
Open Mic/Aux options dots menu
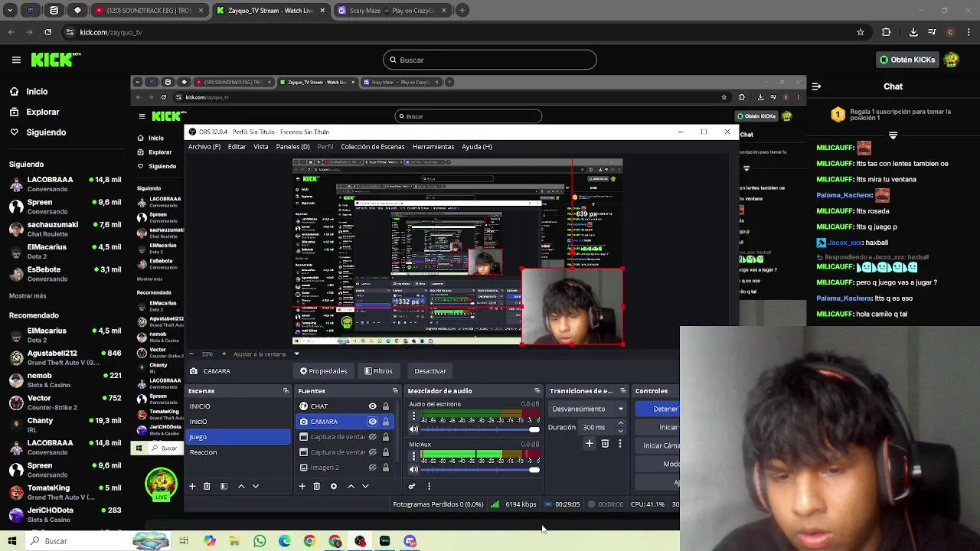pyautogui.click(x=414, y=457)
